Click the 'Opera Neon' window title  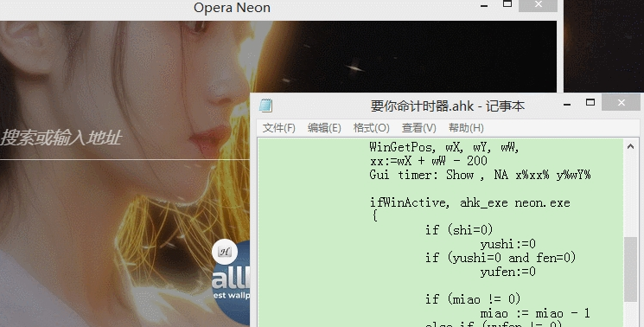click(232, 8)
